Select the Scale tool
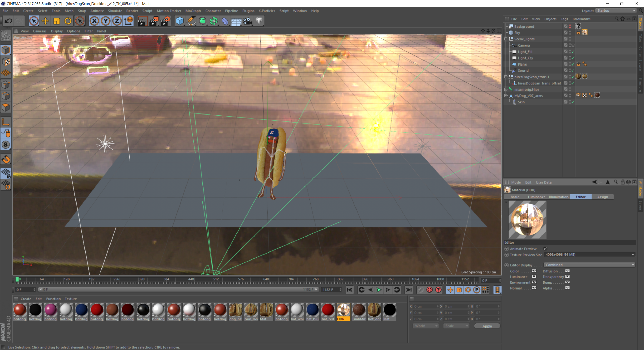 click(56, 21)
